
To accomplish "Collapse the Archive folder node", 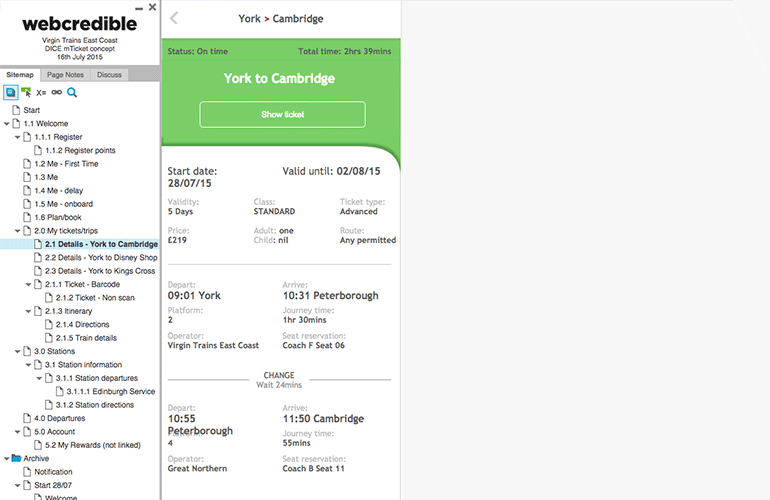I will pyautogui.click(x=7, y=459).
